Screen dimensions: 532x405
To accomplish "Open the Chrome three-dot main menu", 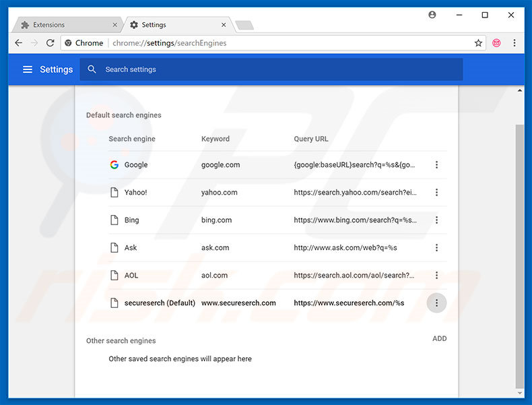I will pos(514,42).
